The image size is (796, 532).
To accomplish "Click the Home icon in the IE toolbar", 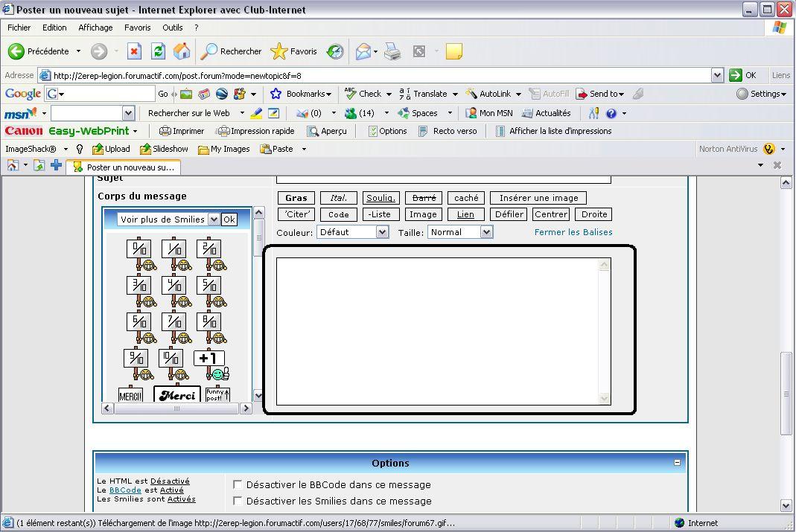I will tap(182, 51).
